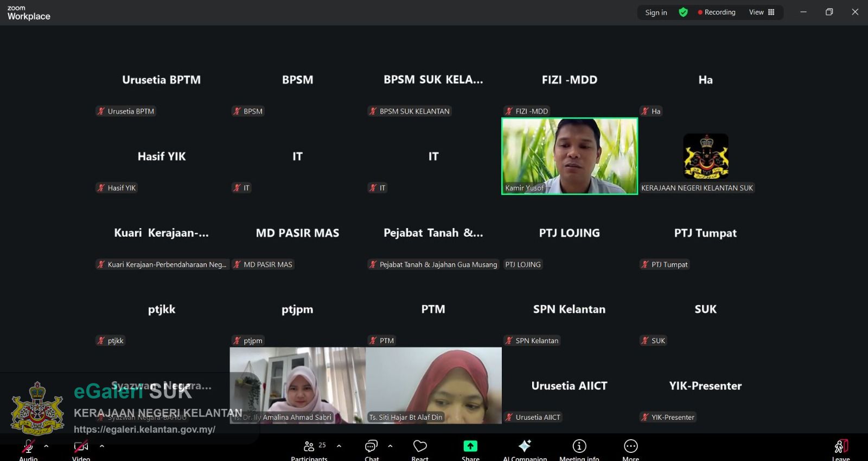Select the large YIK-Presenter tile name
The image size is (868, 461).
[705, 386]
